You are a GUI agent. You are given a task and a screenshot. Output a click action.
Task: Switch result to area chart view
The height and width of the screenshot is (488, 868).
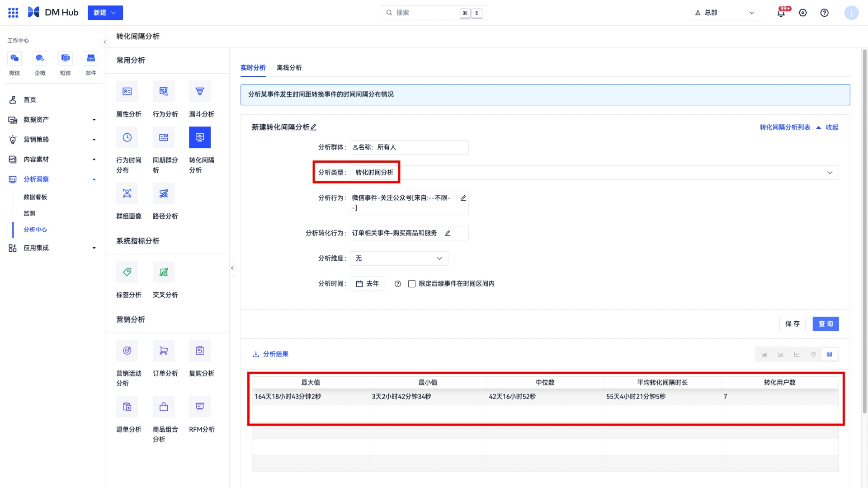764,354
